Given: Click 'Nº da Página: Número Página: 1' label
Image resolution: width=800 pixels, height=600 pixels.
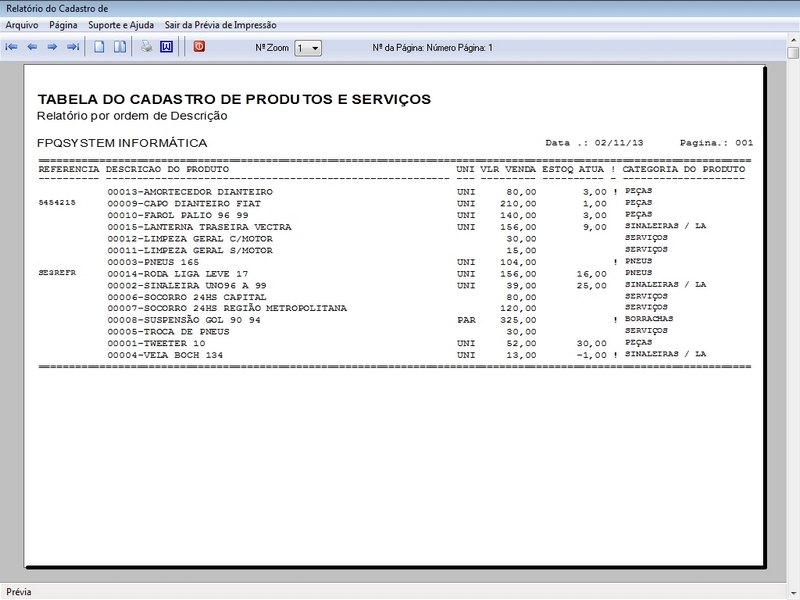Looking at the screenshot, I should (x=433, y=48).
